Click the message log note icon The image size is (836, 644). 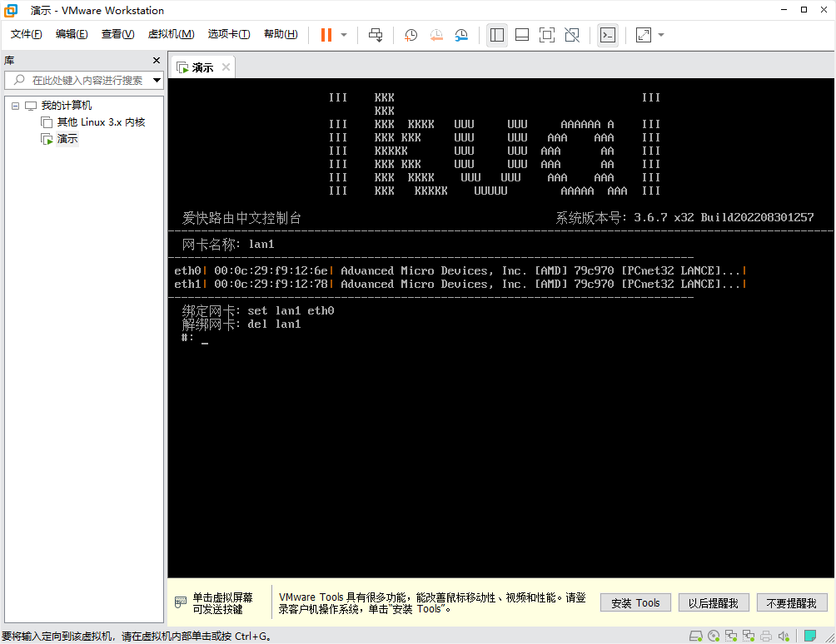810,636
